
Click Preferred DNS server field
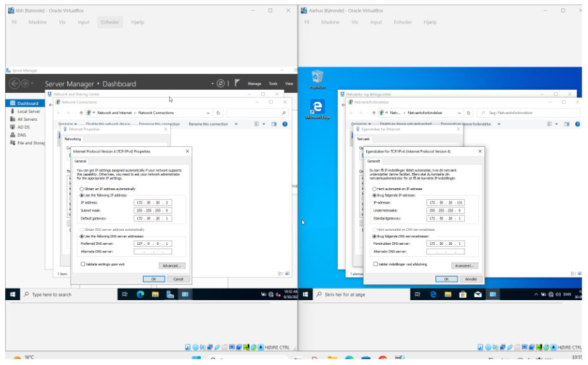coord(153,244)
